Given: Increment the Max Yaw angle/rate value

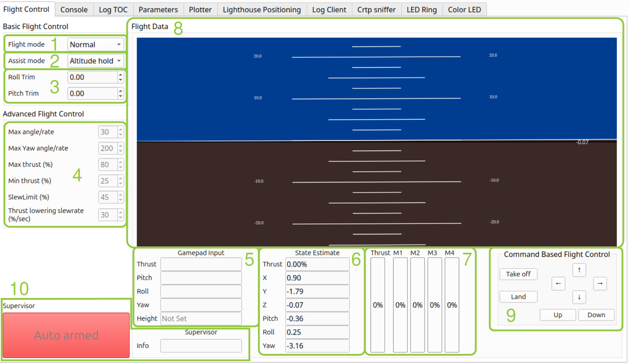Looking at the screenshot, I should pos(120,146).
